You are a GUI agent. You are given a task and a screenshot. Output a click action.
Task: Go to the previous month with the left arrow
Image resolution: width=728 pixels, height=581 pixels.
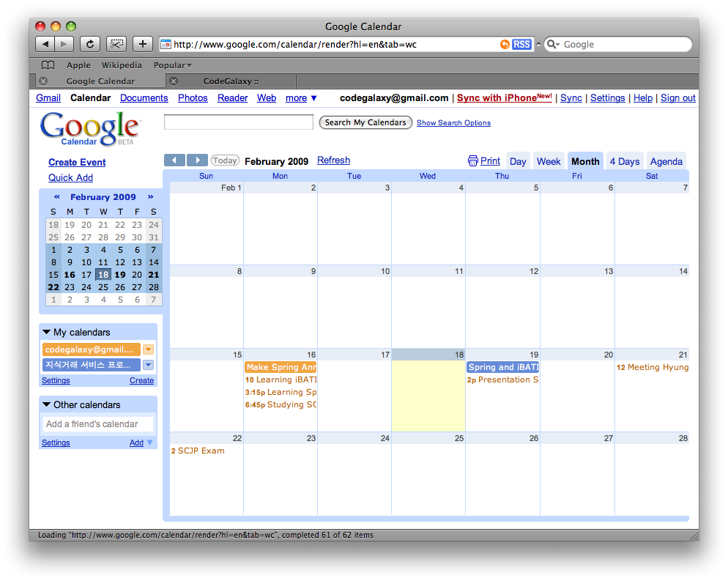click(x=174, y=160)
